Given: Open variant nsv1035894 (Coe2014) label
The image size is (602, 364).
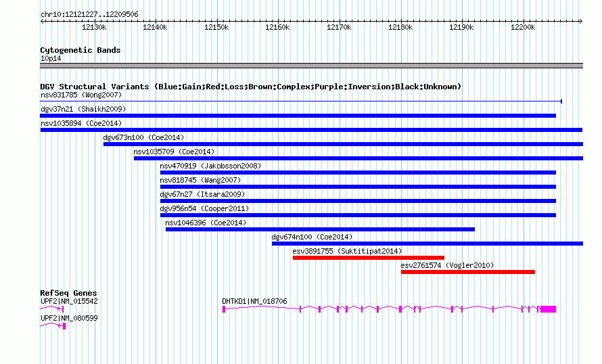Looking at the screenshot, I should [x=81, y=123].
